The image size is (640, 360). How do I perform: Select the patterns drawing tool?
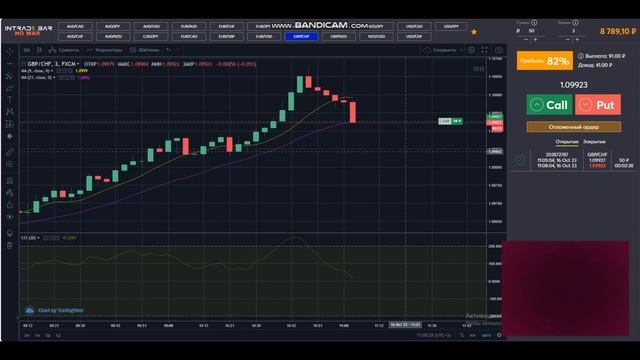point(10,111)
